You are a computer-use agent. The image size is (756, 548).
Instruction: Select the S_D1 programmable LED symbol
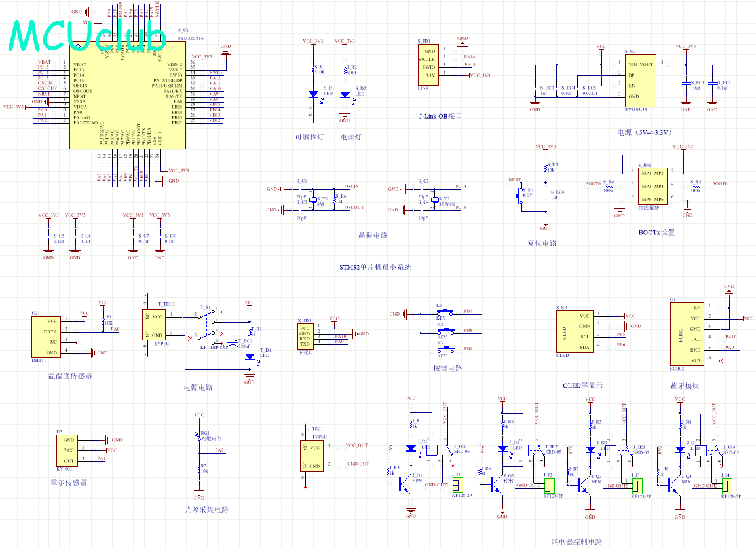coord(313,94)
